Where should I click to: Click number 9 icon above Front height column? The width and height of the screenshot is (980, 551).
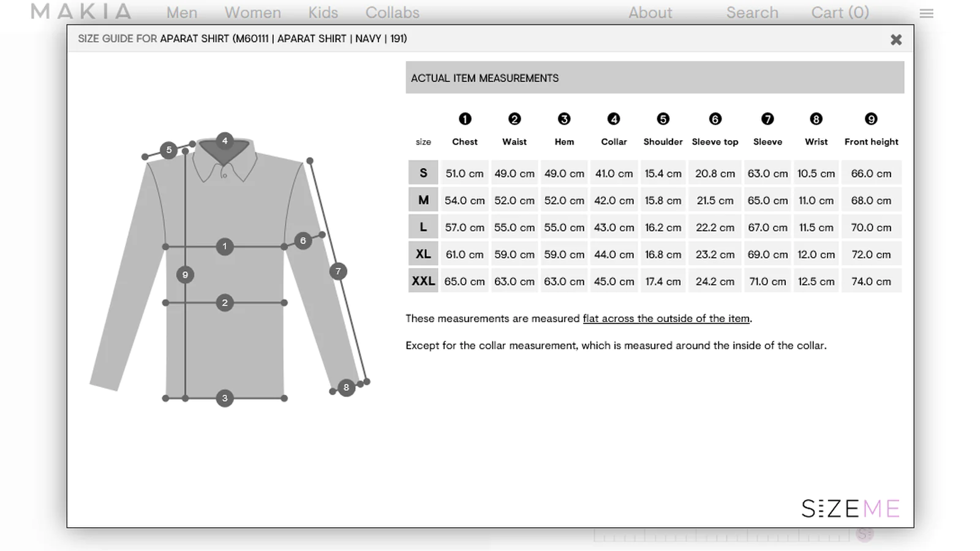click(x=871, y=119)
